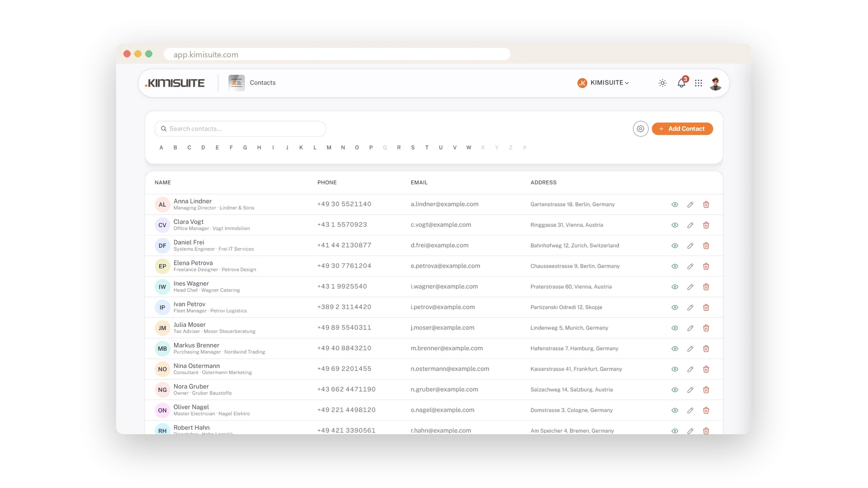The height and width of the screenshot is (488, 868).
Task: Edit Oliver Nagel contact
Action: (x=690, y=410)
